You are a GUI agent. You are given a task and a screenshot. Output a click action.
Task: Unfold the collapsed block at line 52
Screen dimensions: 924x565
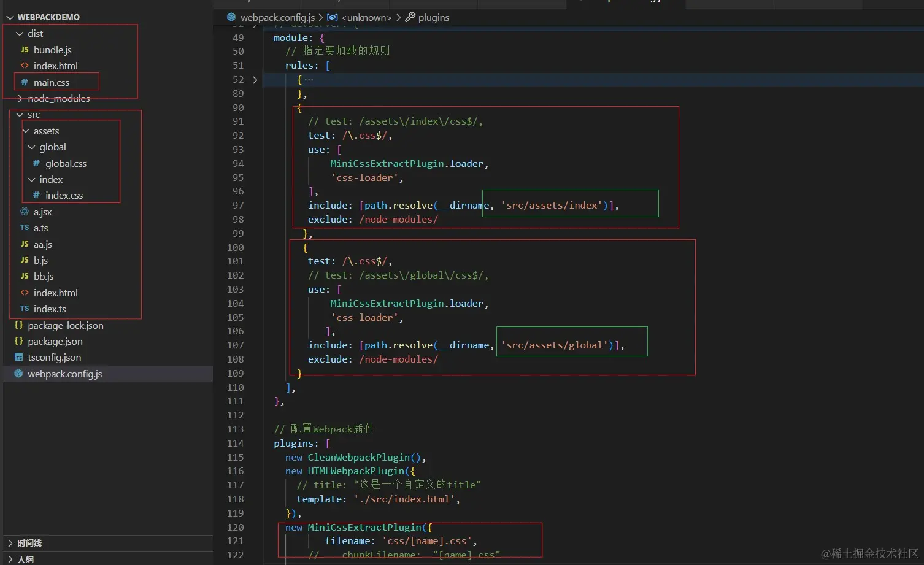coord(255,80)
